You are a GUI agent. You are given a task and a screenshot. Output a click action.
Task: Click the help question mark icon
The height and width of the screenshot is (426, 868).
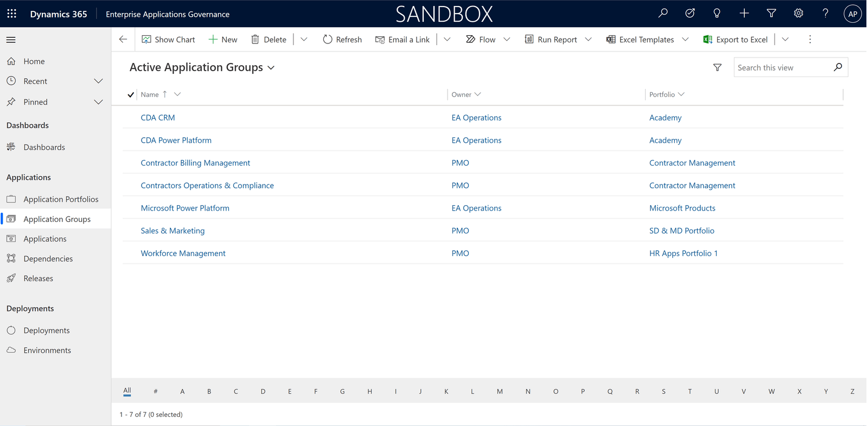coord(826,14)
